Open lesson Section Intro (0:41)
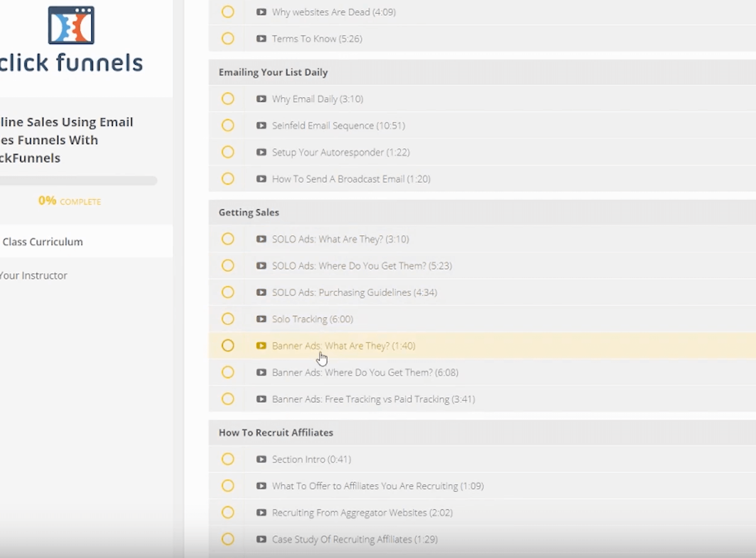 pos(312,459)
